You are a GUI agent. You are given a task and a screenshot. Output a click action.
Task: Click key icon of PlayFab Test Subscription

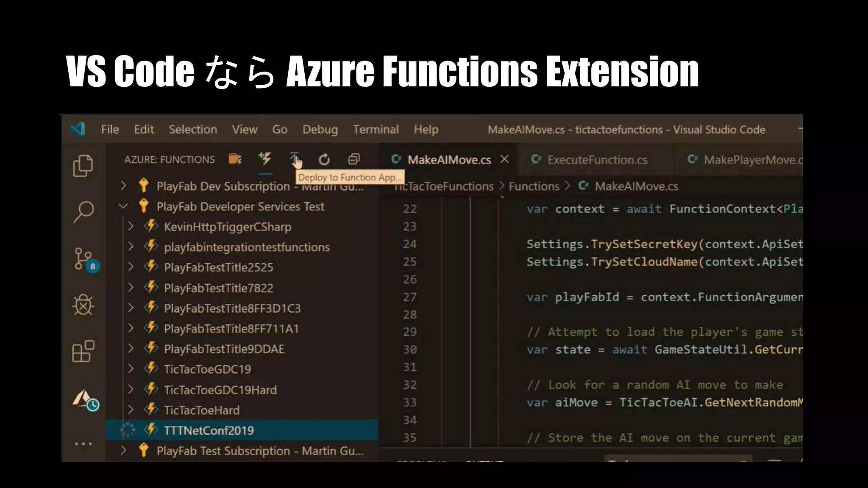pyautogui.click(x=144, y=450)
